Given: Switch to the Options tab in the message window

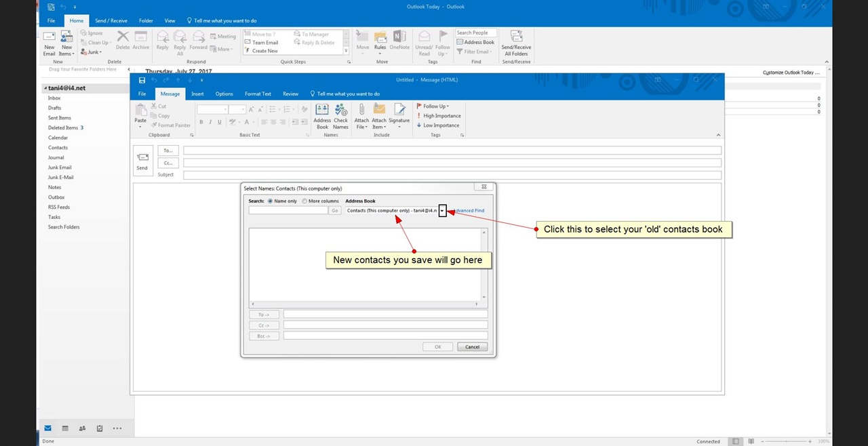Looking at the screenshot, I should 224,94.
